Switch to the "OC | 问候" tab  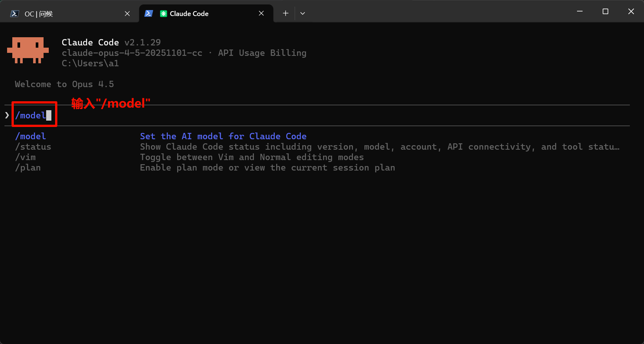(x=67, y=14)
